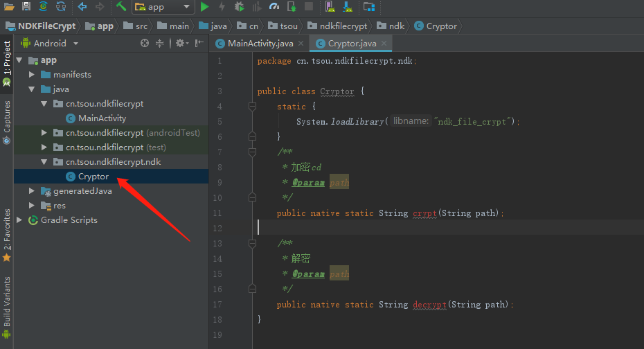Click Attach debugger to Android process
The width and height of the screenshot is (644, 349).
[x=292, y=6]
